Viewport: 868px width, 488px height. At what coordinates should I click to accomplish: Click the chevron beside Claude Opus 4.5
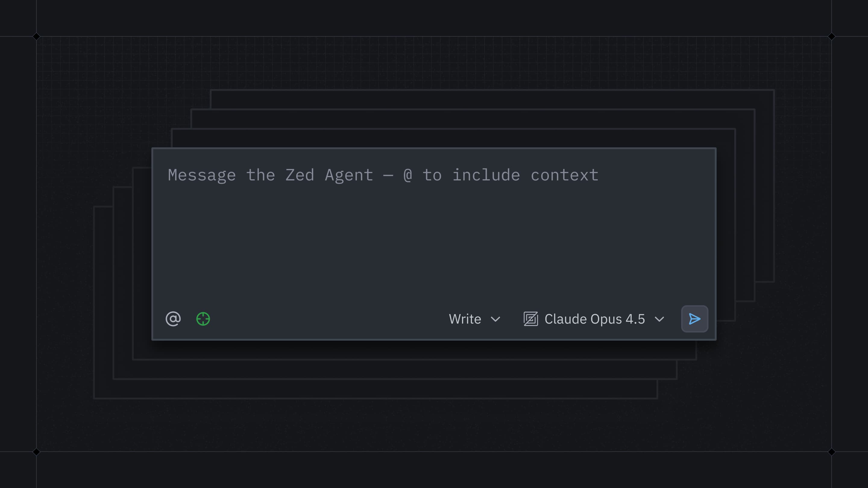click(x=660, y=319)
